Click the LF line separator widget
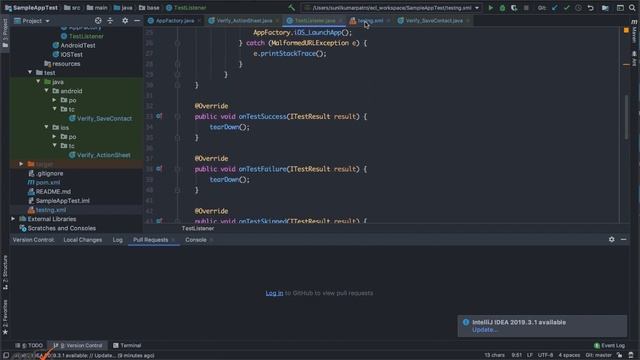640x360 pixels. tap(529, 355)
